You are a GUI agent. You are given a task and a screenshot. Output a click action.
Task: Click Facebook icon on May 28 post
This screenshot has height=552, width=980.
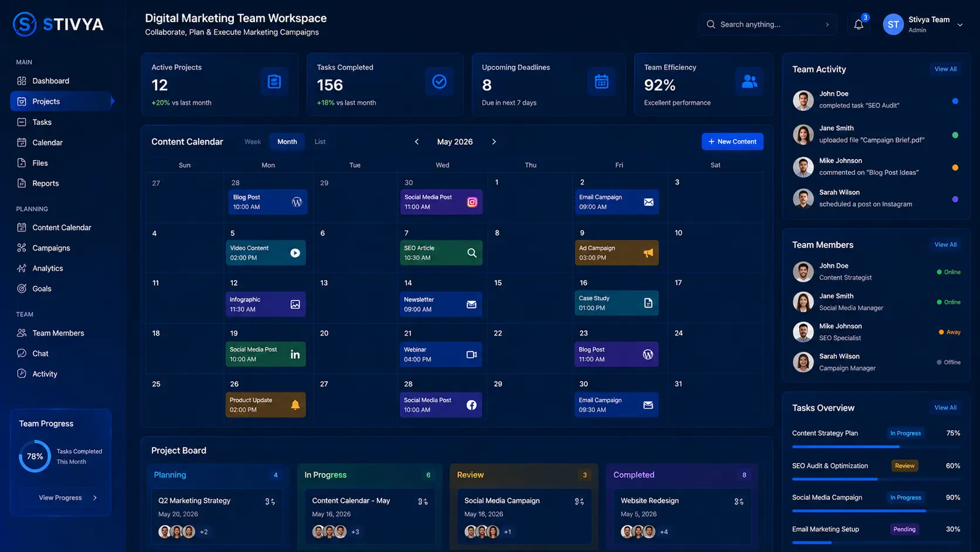(471, 405)
